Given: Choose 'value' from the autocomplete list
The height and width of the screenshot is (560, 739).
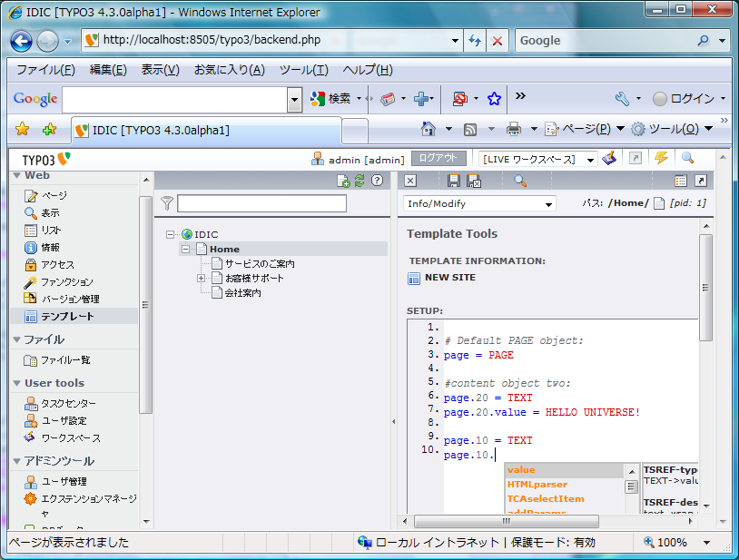Looking at the screenshot, I should [565, 470].
